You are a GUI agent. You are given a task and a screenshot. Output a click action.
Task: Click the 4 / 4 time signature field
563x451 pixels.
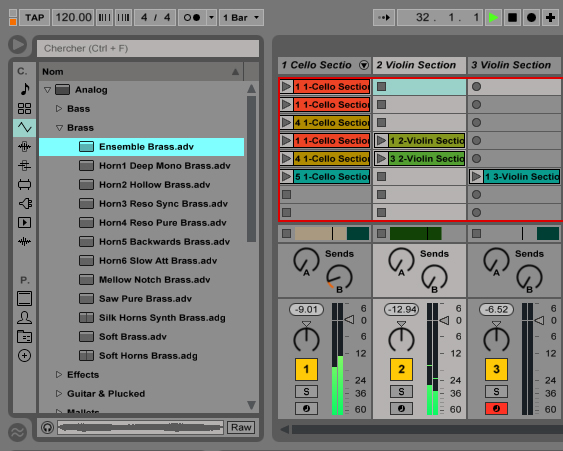[x=155, y=18]
